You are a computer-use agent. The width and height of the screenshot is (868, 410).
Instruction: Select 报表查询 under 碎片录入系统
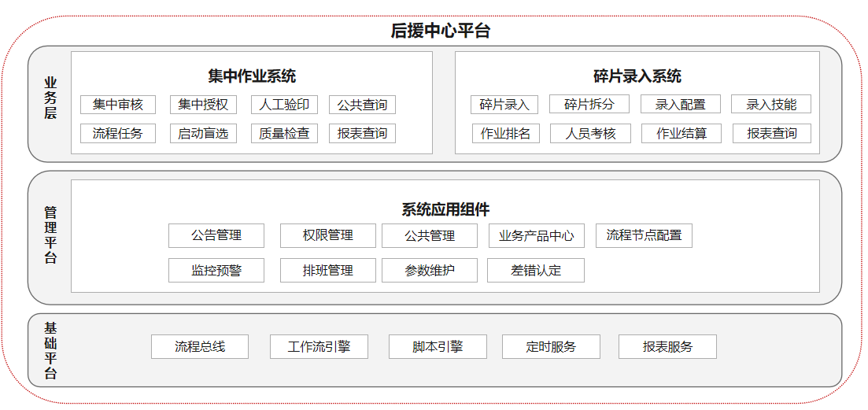click(x=772, y=133)
